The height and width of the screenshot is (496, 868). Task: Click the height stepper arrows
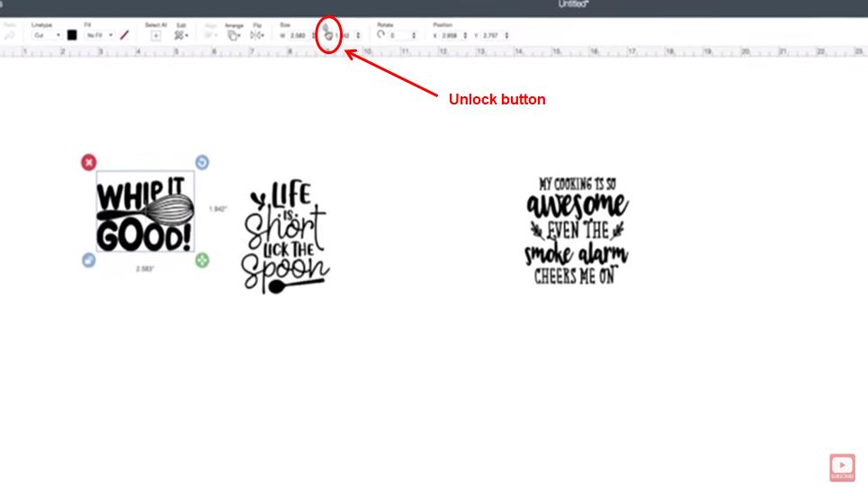click(358, 35)
